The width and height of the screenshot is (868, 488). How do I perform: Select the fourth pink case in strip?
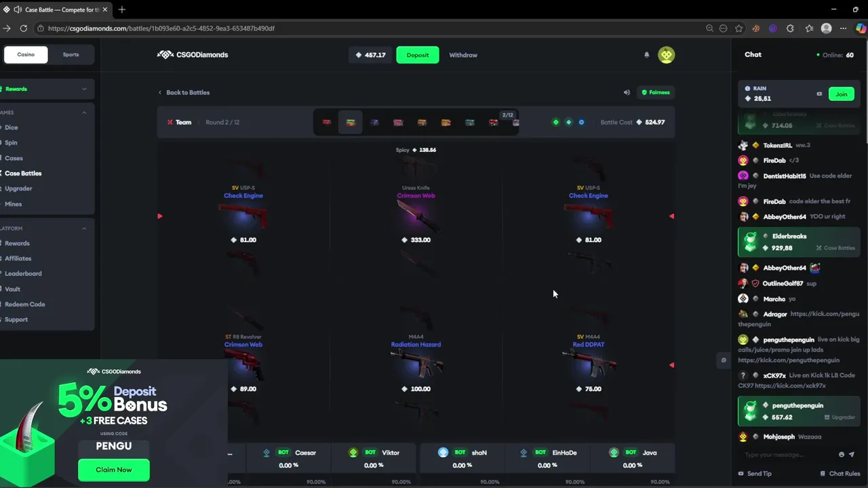[398, 122]
